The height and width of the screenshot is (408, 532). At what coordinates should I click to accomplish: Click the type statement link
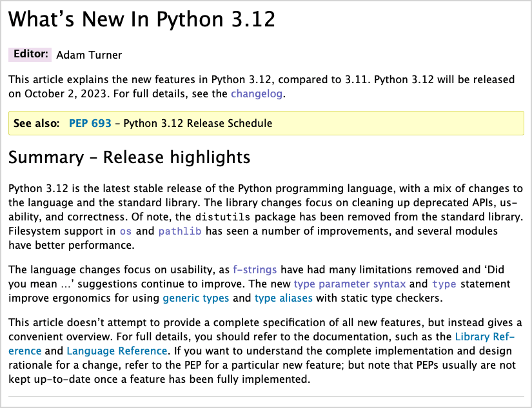click(444, 284)
